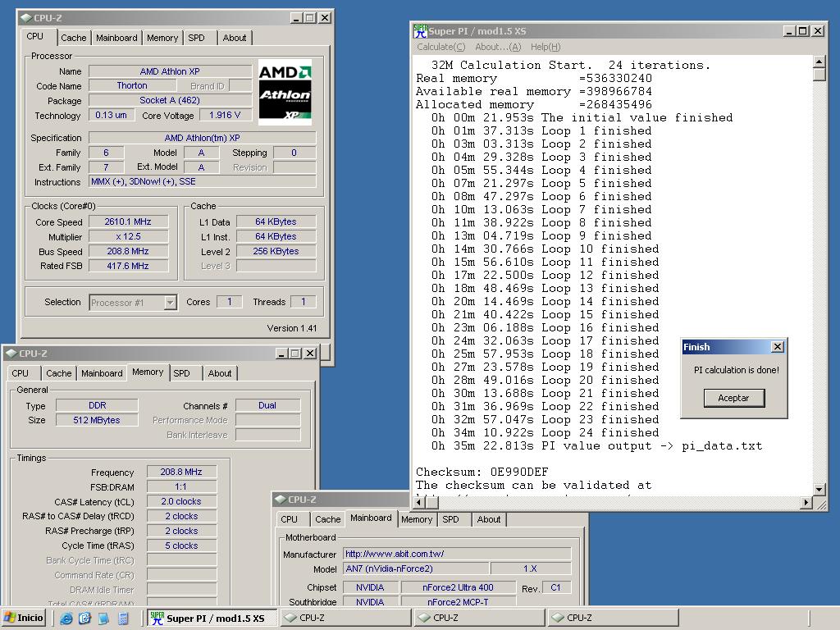Click Manufacturer field abit.com.tw URL
The height and width of the screenshot is (630, 840).
click(457, 554)
